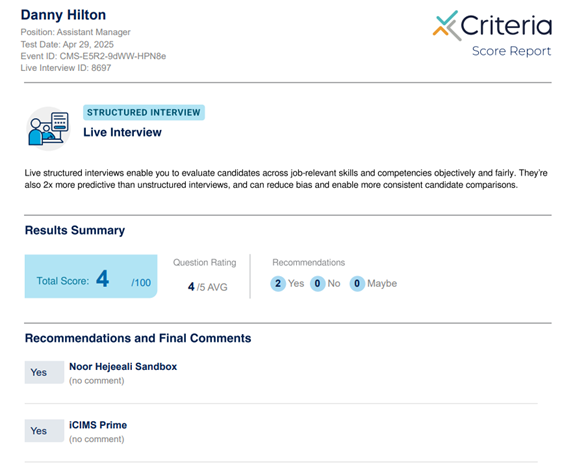Click the Total Score box
Image resolution: width=575 pixels, height=472 pixels.
(x=91, y=276)
